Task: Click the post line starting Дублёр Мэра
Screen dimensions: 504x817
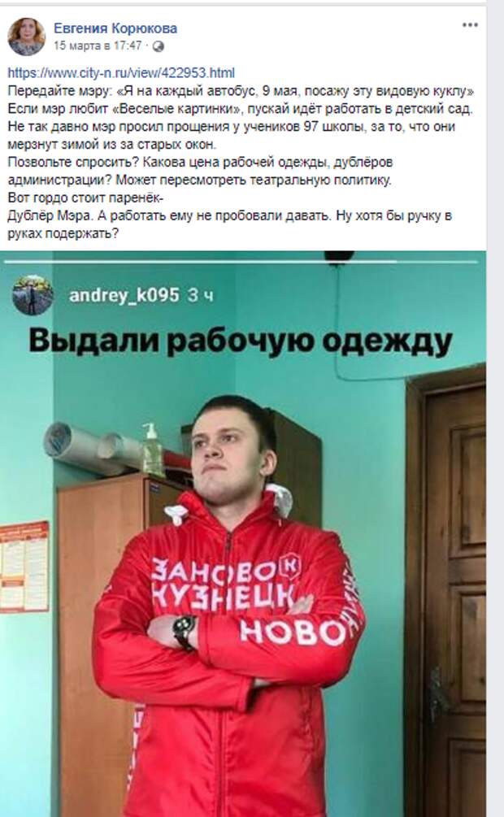Action: 229,215
